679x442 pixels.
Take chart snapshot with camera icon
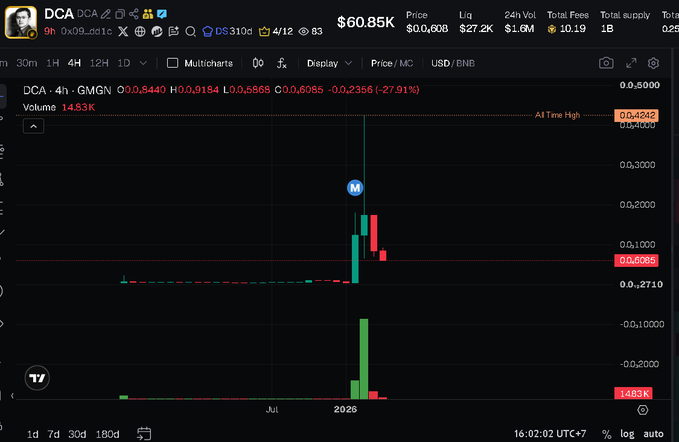point(606,63)
